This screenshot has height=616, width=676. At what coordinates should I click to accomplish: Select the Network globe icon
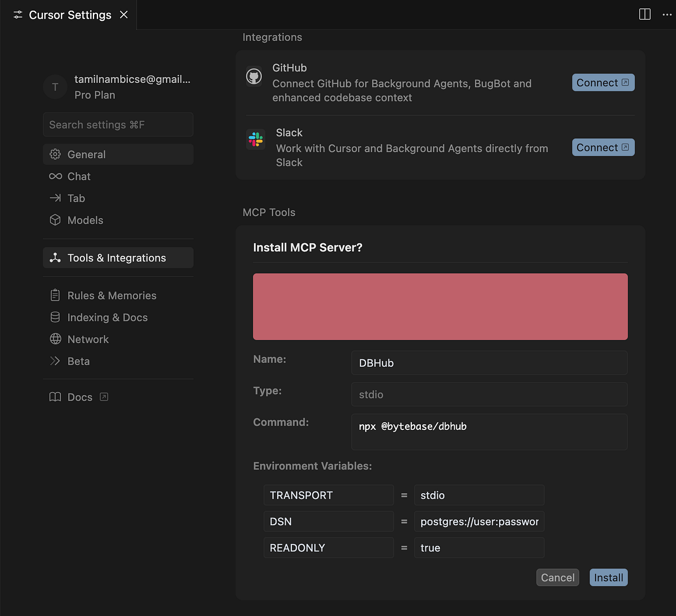point(55,339)
